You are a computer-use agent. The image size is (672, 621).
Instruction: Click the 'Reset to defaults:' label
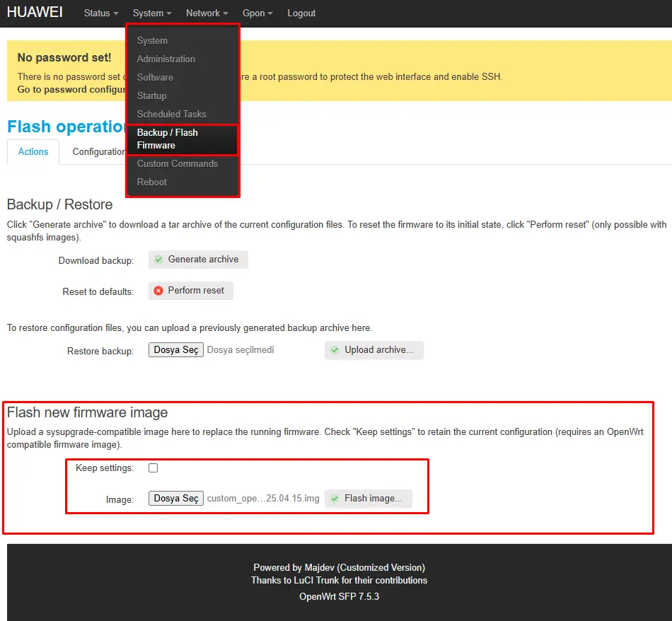click(98, 292)
